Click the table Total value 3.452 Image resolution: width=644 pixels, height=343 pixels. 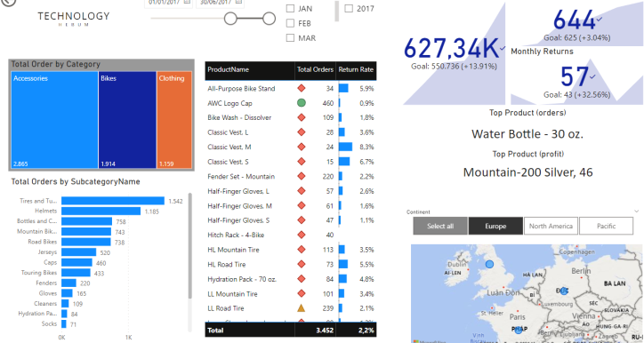[x=325, y=331]
